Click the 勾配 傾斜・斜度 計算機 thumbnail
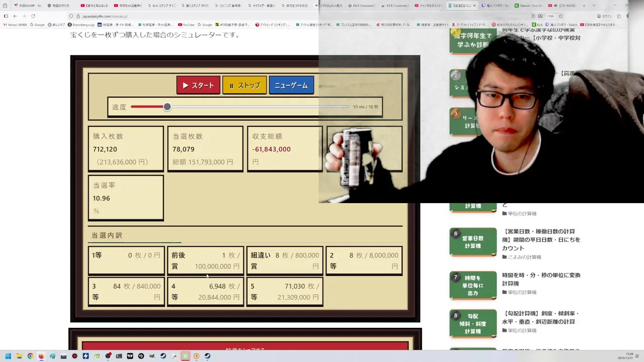Image resolution: width=644 pixels, height=362 pixels. click(x=473, y=323)
